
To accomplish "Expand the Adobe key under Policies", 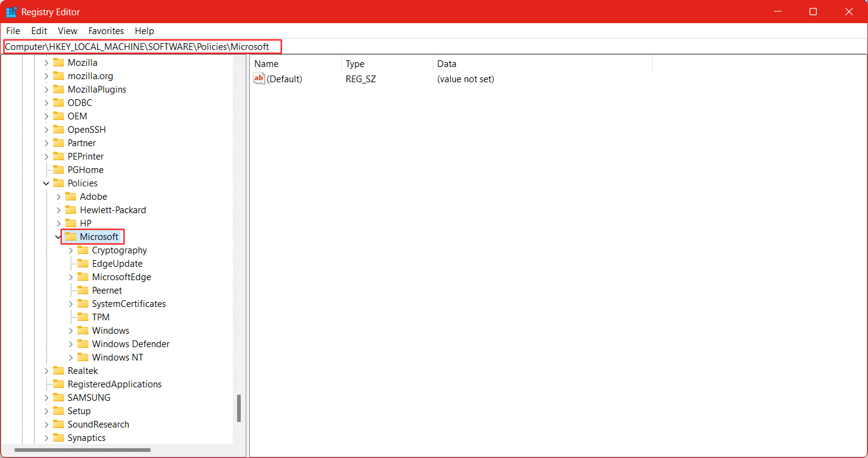I will coord(59,197).
